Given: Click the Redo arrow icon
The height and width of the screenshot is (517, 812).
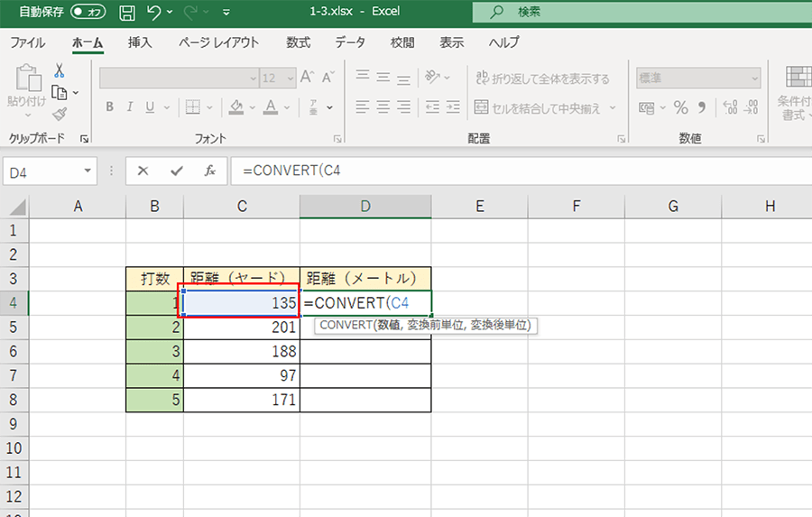Looking at the screenshot, I should point(190,12).
